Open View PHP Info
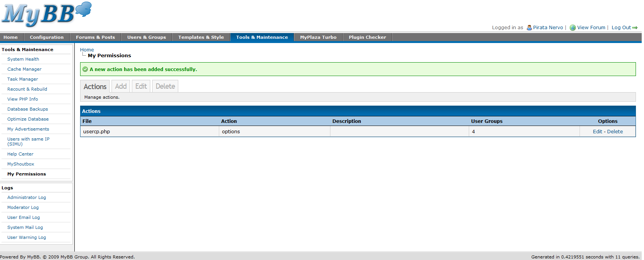This screenshot has height=260, width=644. tap(23, 99)
